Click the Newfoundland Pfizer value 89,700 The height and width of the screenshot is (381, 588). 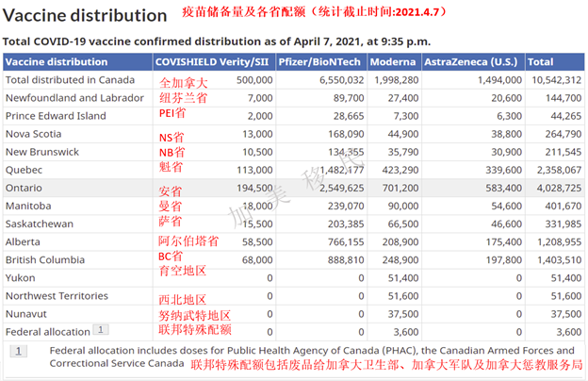[349, 98]
